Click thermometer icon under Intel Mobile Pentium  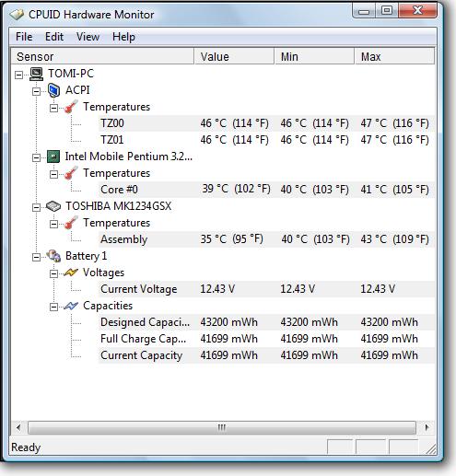click(71, 173)
